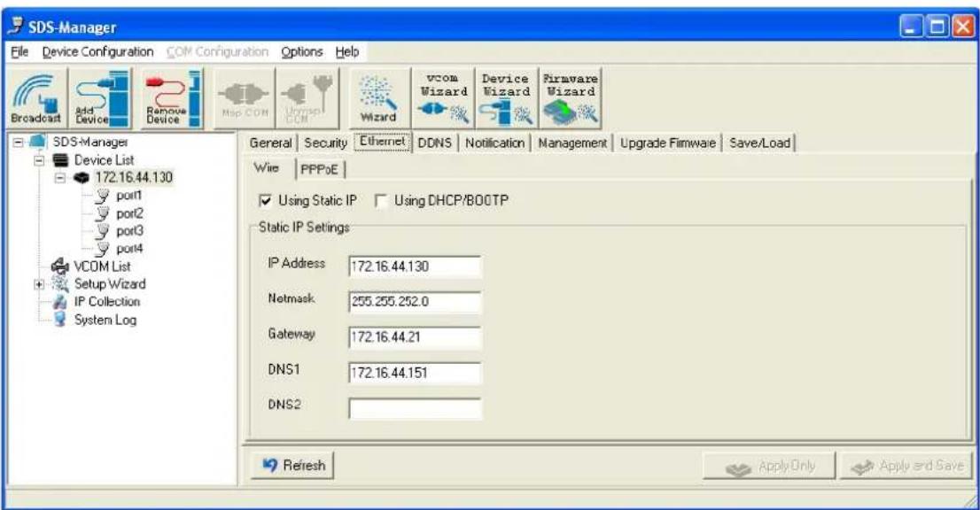Enable Using DHCP/BOOTP checkbox
The height and width of the screenshot is (510, 980).
coord(381,200)
